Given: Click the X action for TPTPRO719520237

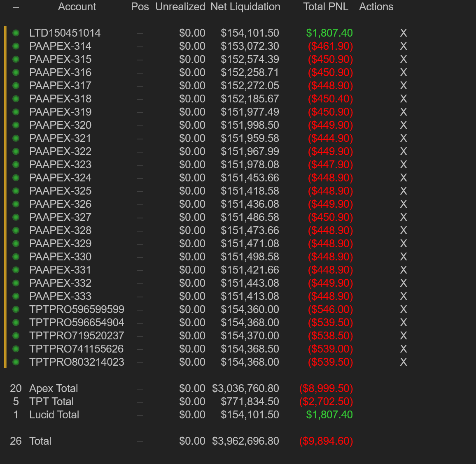Looking at the screenshot, I should coord(403,336).
